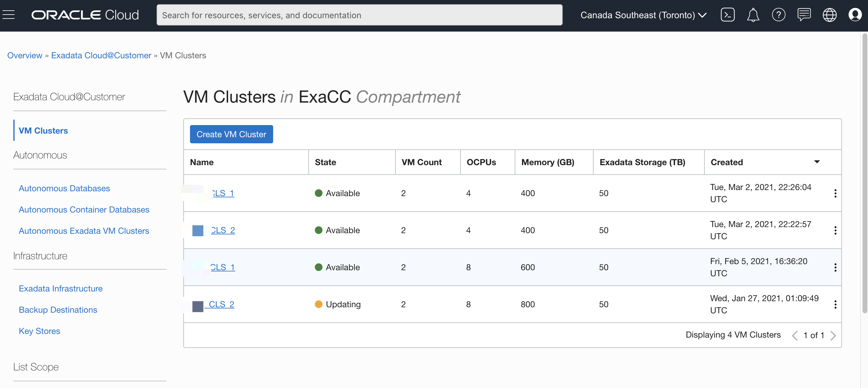
Task: Click 'Displaying 4 VM Clusters' text
Action: pos(733,335)
